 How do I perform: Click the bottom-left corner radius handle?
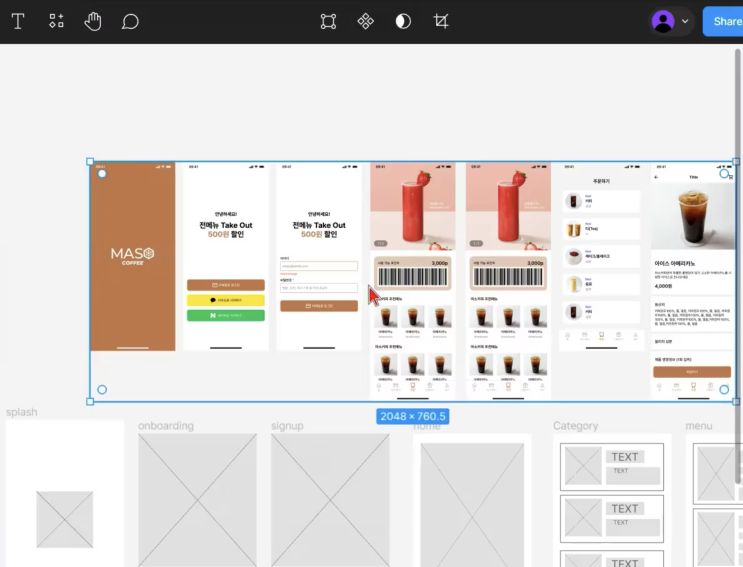pos(102,390)
